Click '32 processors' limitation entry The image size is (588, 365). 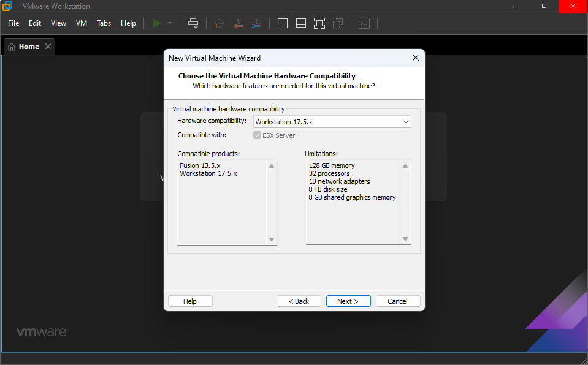pos(329,173)
